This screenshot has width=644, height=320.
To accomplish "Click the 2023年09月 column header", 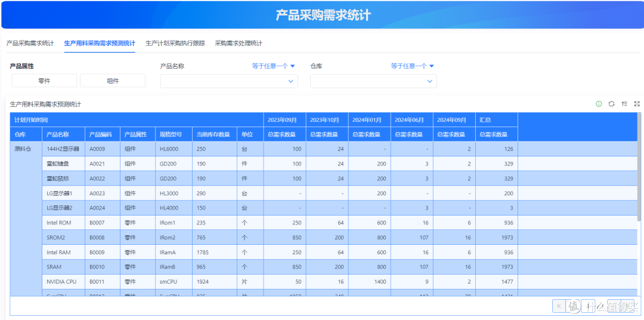I will [x=284, y=120].
